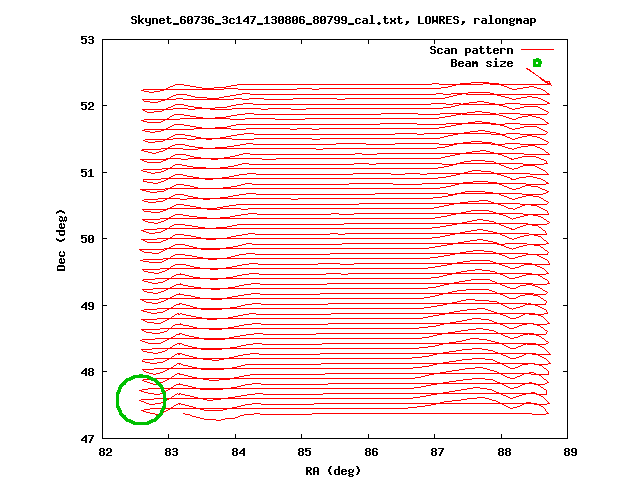
Task: Click the y-axis tick label 51
Action: click(x=87, y=173)
